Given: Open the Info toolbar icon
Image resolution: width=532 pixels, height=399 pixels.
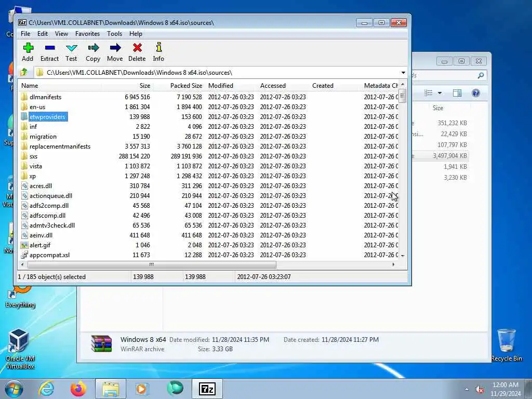Looking at the screenshot, I should (x=159, y=47).
